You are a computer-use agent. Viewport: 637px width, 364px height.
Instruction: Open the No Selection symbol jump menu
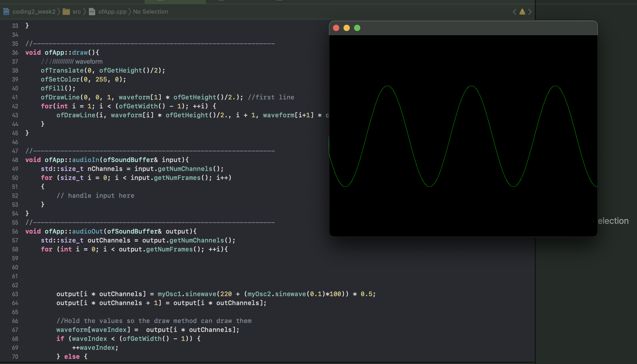coord(150,12)
